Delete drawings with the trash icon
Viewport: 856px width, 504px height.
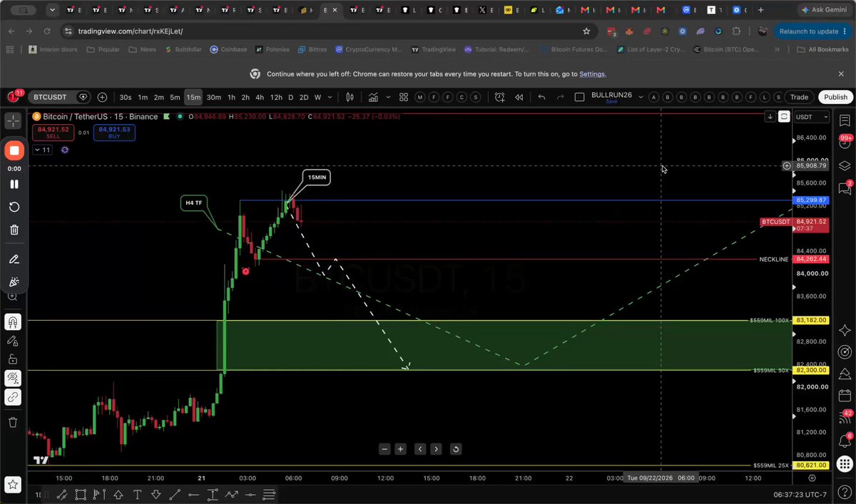pyautogui.click(x=13, y=422)
